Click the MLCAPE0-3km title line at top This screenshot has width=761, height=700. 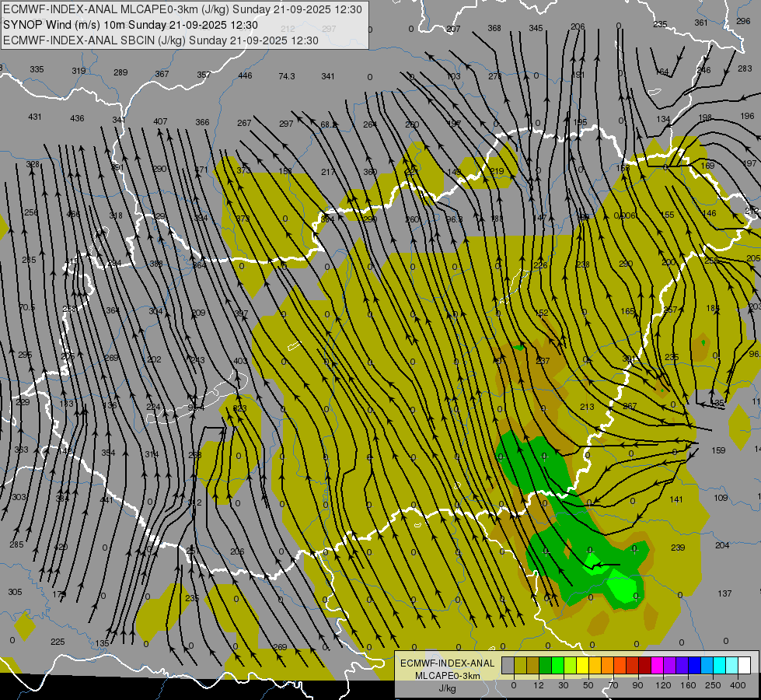tap(183, 10)
